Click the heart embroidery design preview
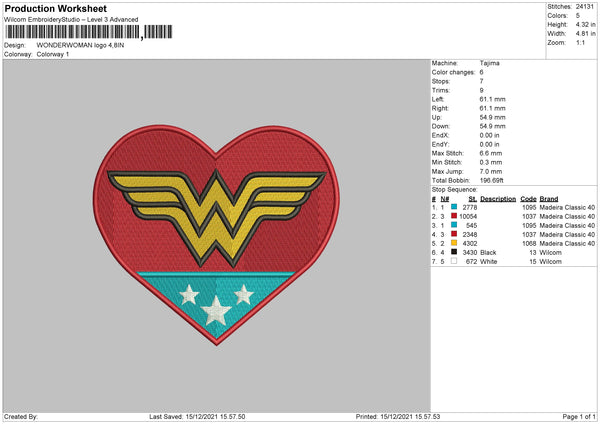 tap(217, 235)
